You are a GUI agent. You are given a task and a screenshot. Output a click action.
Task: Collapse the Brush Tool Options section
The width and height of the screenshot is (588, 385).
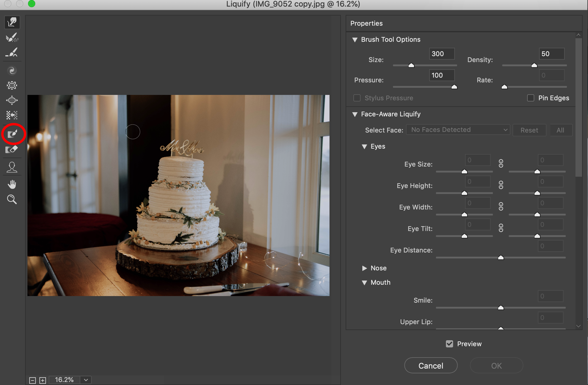pyautogui.click(x=355, y=40)
